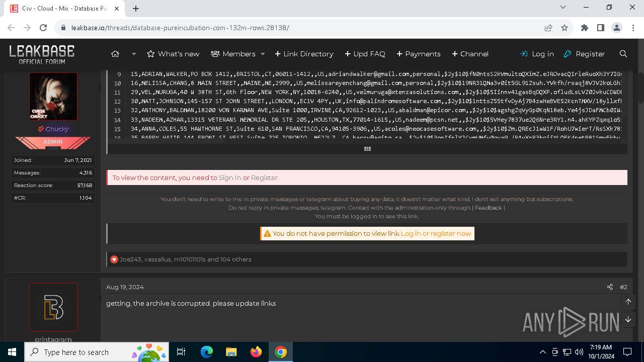
Task: Open Windows Start menu
Action: pos(12,352)
